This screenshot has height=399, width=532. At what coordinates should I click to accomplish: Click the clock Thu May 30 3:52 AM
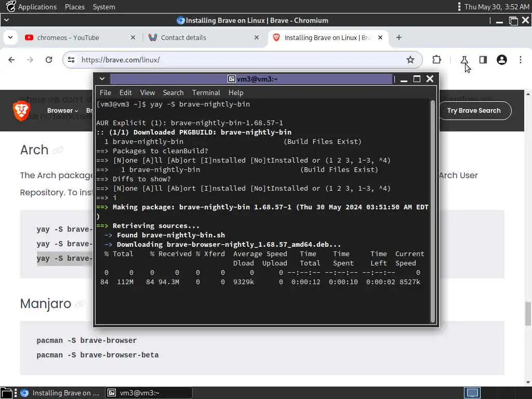[x=496, y=7]
